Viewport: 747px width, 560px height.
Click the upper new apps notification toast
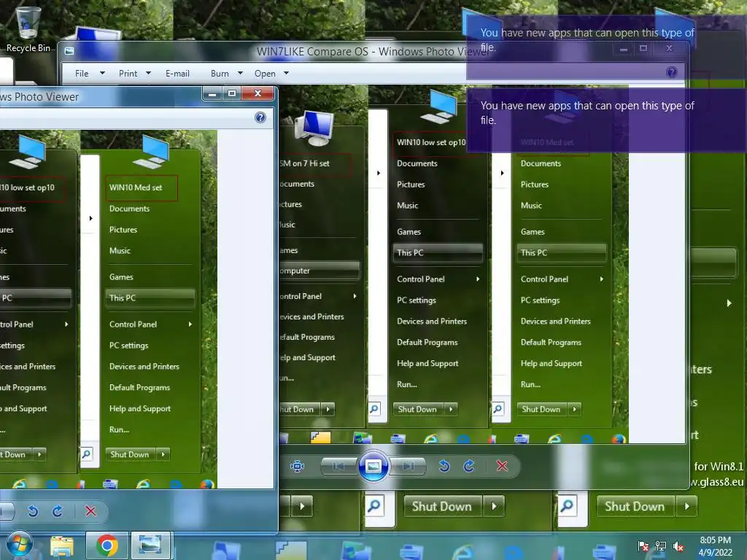tap(606, 47)
